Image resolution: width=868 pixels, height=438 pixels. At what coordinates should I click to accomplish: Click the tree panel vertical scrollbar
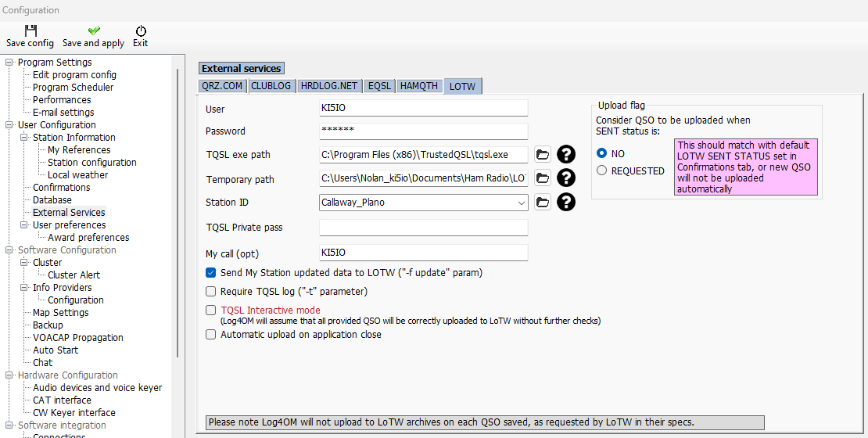point(178,213)
